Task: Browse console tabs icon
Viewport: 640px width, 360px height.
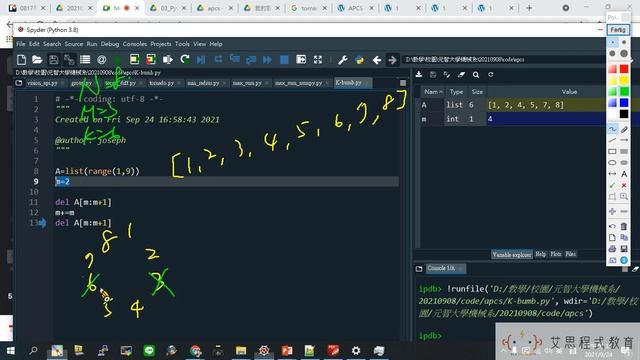Action: click(x=419, y=269)
